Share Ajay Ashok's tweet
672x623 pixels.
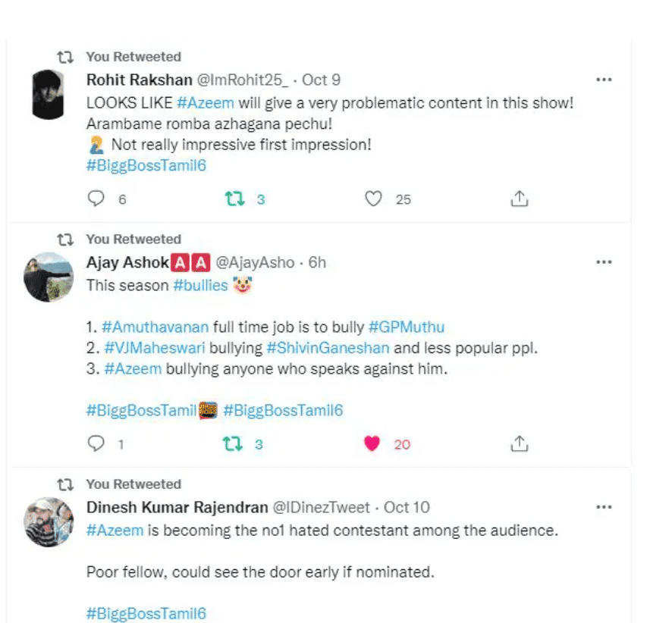tap(519, 444)
